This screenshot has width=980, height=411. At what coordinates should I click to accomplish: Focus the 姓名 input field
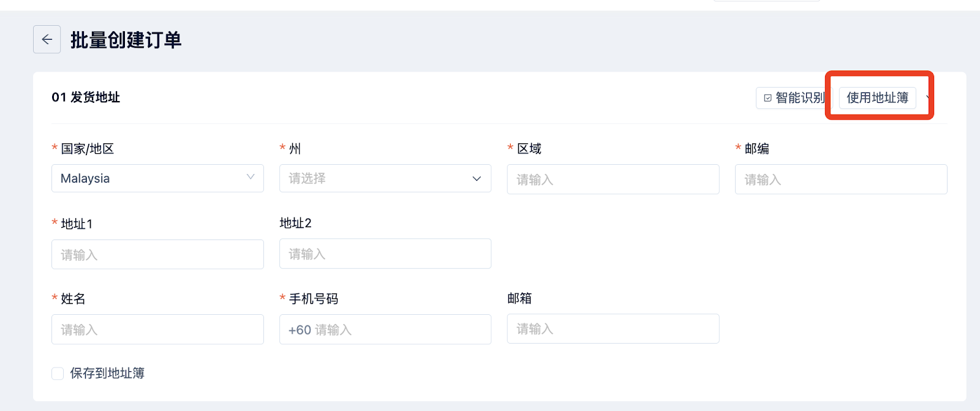[157, 330]
